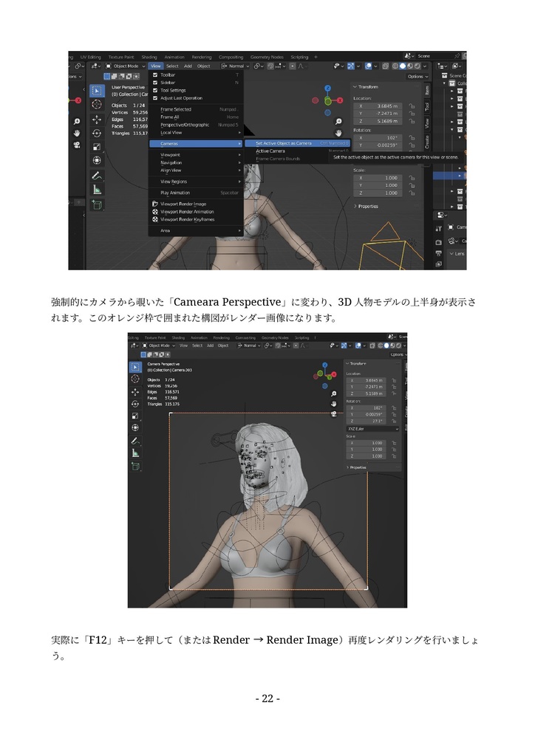Uncheck the Sidebar checkbox in View menu
Viewport: 535px width, 756px height.
click(155, 83)
